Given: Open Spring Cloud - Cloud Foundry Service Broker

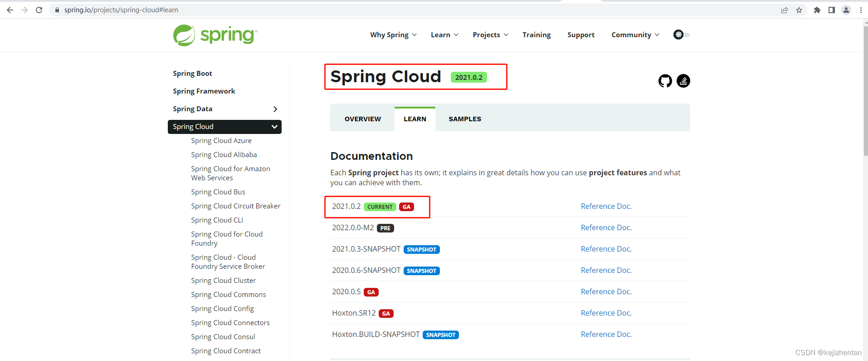Looking at the screenshot, I should click(228, 262).
